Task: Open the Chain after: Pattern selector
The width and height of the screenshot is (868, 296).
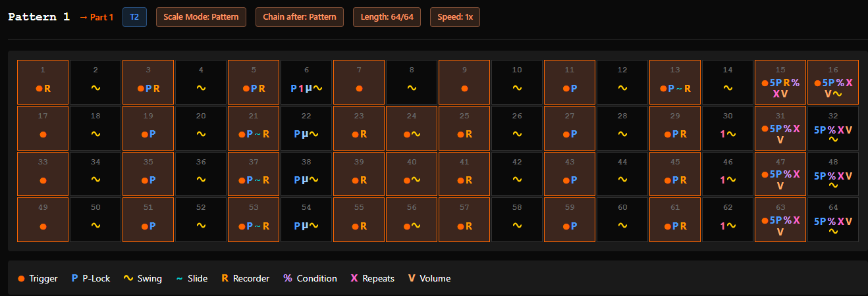Action: click(300, 17)
